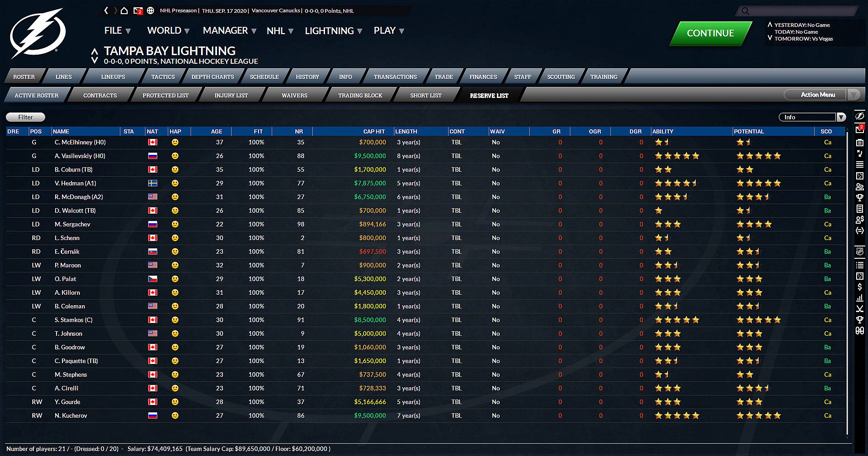Switch to previous team with up arrow
Image resolution: width=868 pixels, height=456 pixels.
94,51
